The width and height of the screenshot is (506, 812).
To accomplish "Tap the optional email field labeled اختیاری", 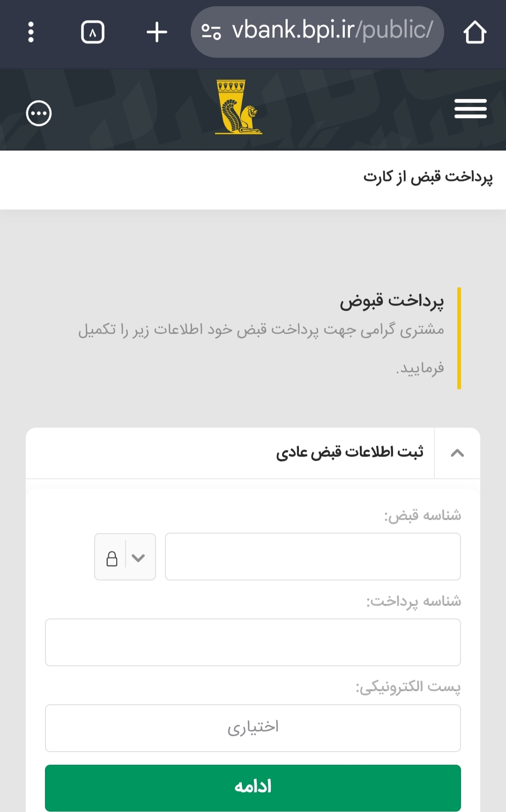I will click(x=253, y=728).
